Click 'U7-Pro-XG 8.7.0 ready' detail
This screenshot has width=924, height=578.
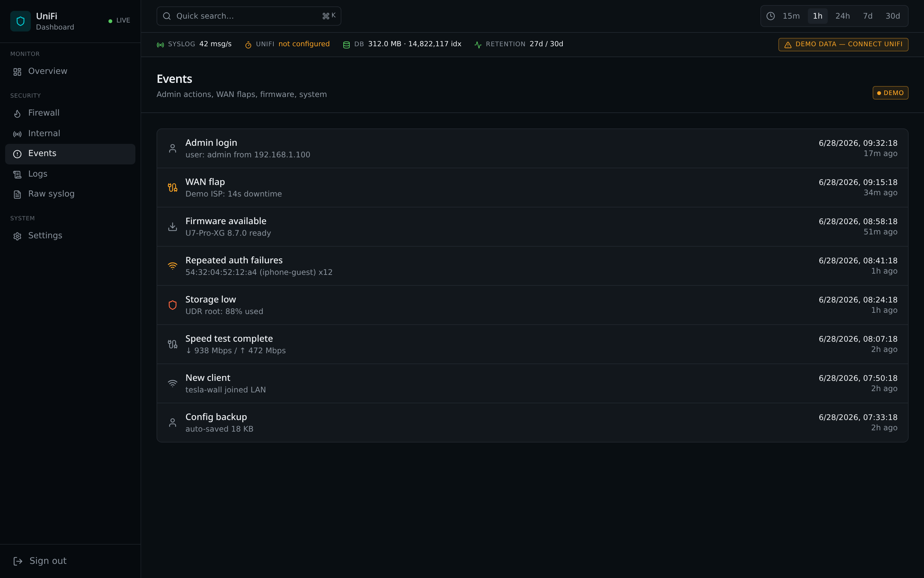click(228, 233)
